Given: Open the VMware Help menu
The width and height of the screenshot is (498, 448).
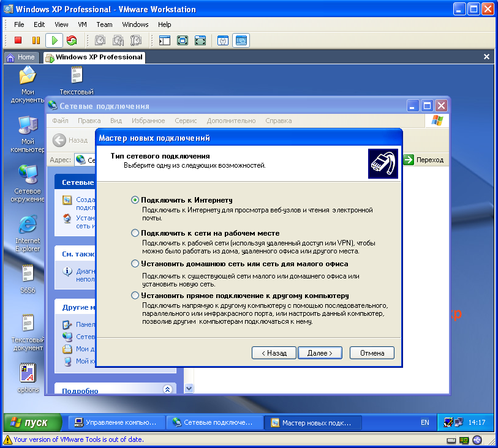Looking at the screenshot, I should (x=165, y=24).
